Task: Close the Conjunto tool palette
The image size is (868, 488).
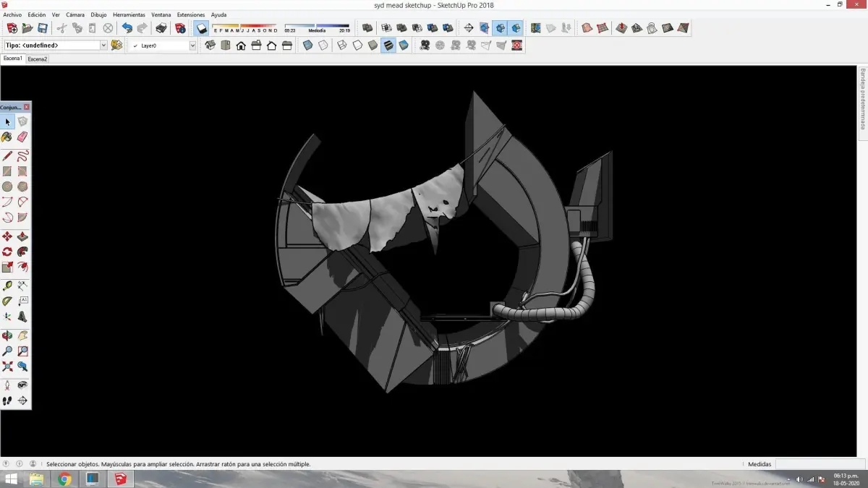Action: coord(27,107)
